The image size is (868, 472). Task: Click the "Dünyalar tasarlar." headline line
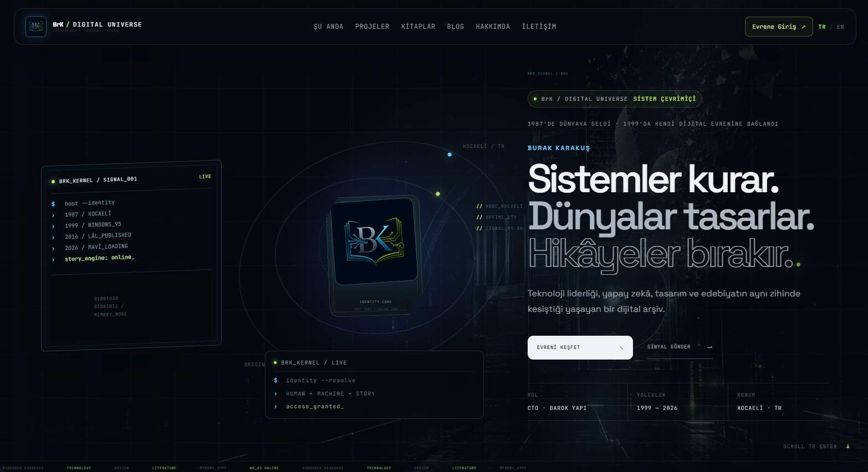pos(671,216)
